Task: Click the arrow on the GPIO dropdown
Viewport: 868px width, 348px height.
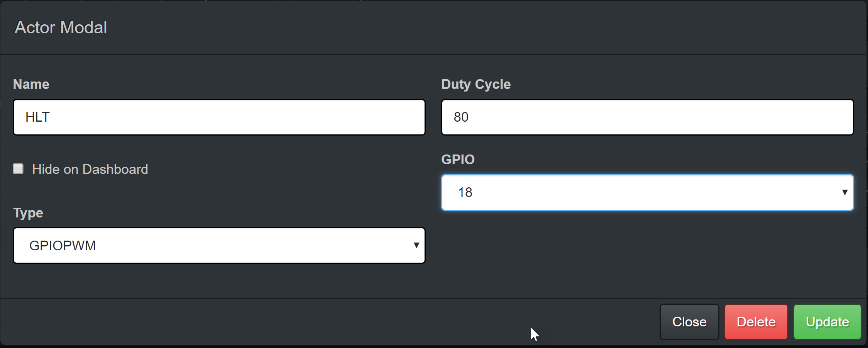Action: [844, 192]
